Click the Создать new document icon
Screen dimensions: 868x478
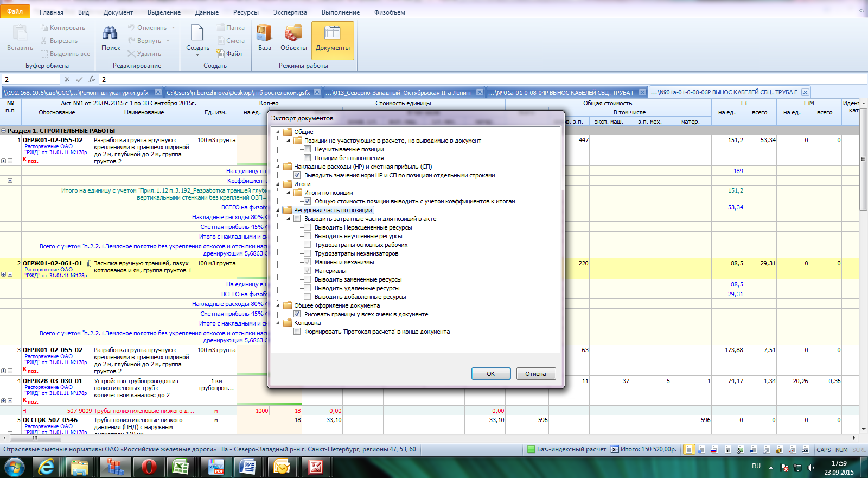pos(197,34)
